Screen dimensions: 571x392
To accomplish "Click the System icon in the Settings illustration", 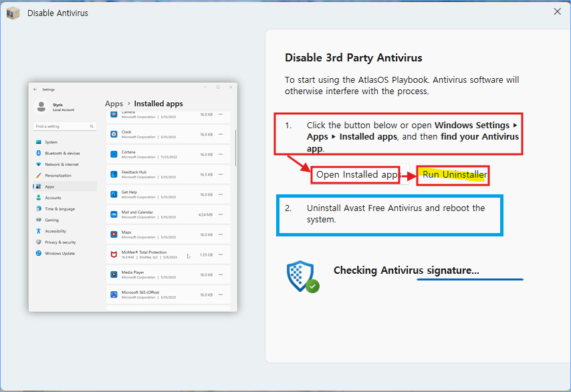I will (39, 142).
